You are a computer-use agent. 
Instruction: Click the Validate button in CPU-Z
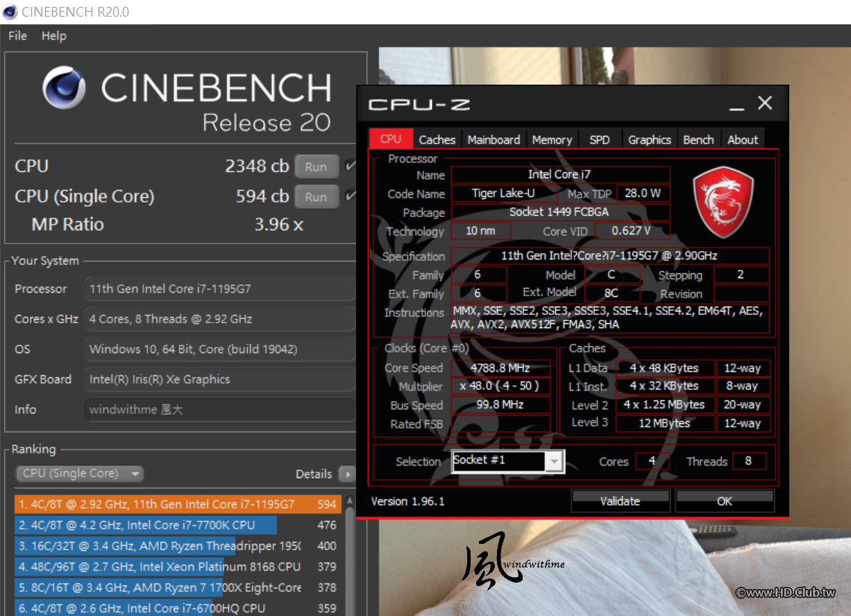point(620,501)
